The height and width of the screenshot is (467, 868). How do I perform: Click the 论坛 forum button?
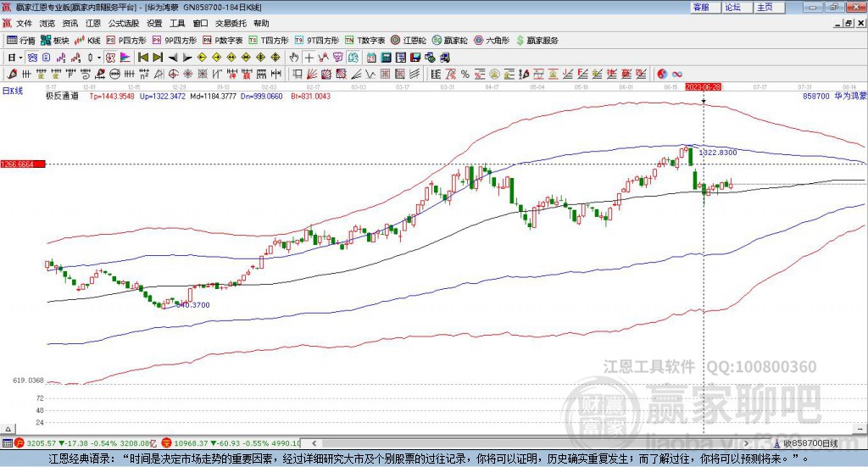pyautogui.click(x=737, y=7)
